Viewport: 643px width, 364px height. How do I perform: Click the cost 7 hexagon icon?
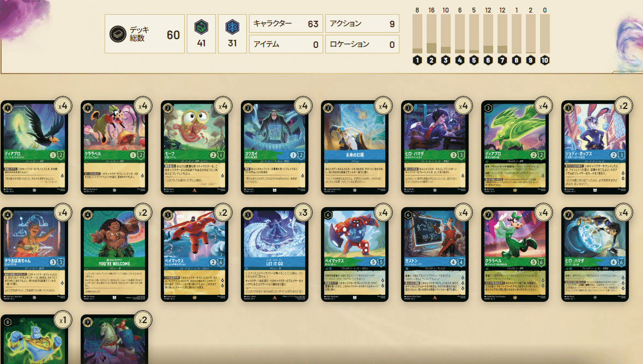pos(502,60)
